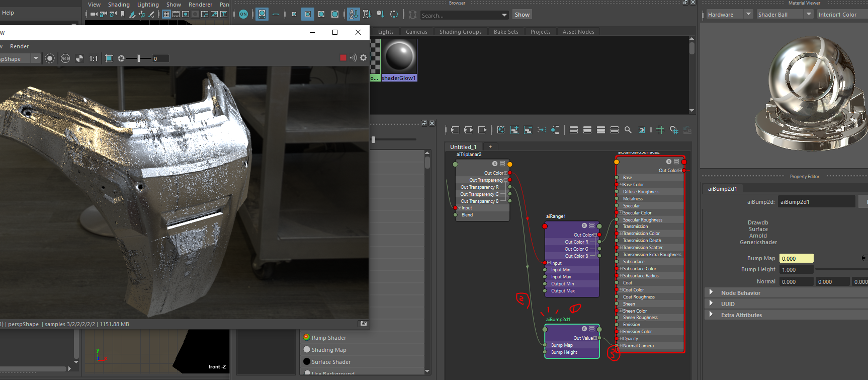Image resolution: width=868 pixels, height=380 pixels.
Task: Click the solo S icon on aiRange1 node
Action: 584,225
